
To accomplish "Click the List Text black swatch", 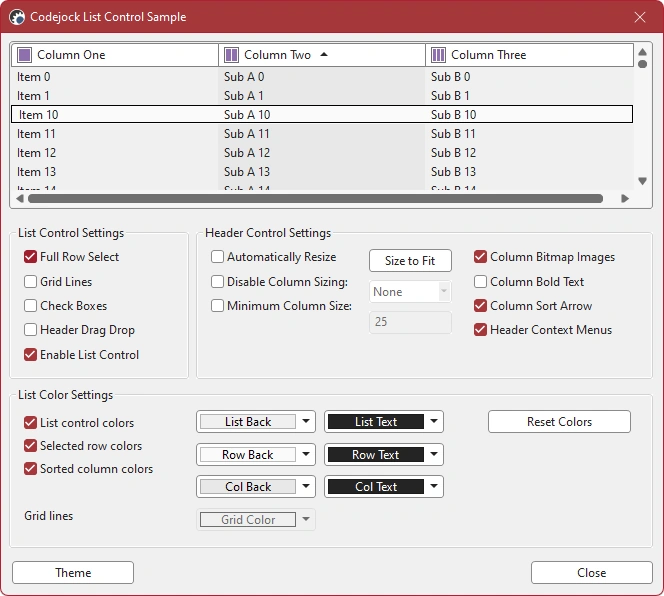I will tap(376, 421).
